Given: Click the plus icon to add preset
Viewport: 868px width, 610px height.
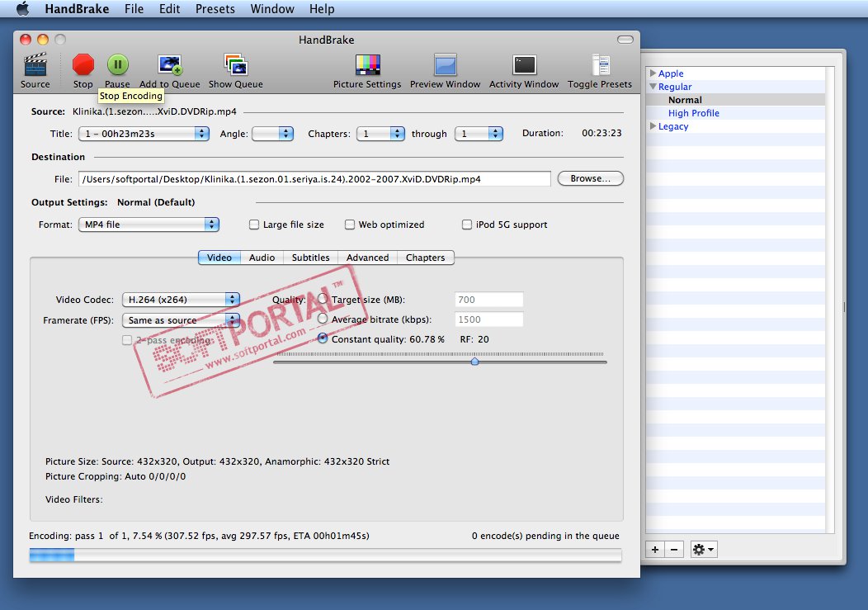Looking at the screenshot, I should [655, 549].
